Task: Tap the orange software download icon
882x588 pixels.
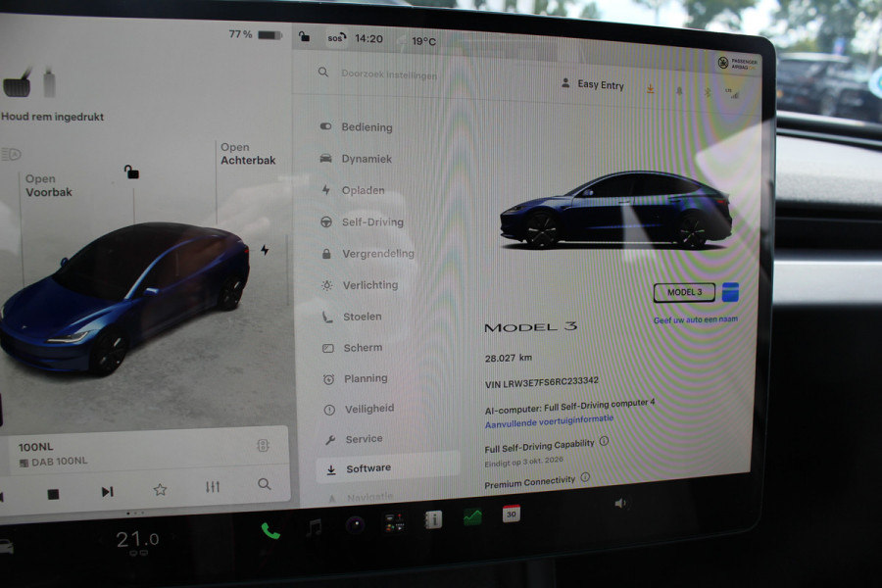Action: [x=651, y=89]
